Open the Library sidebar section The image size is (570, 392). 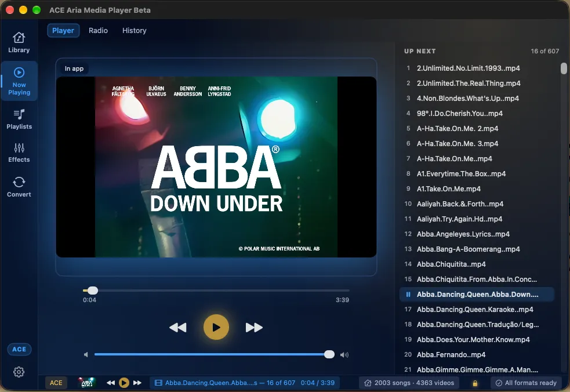[x=19, y=42]
